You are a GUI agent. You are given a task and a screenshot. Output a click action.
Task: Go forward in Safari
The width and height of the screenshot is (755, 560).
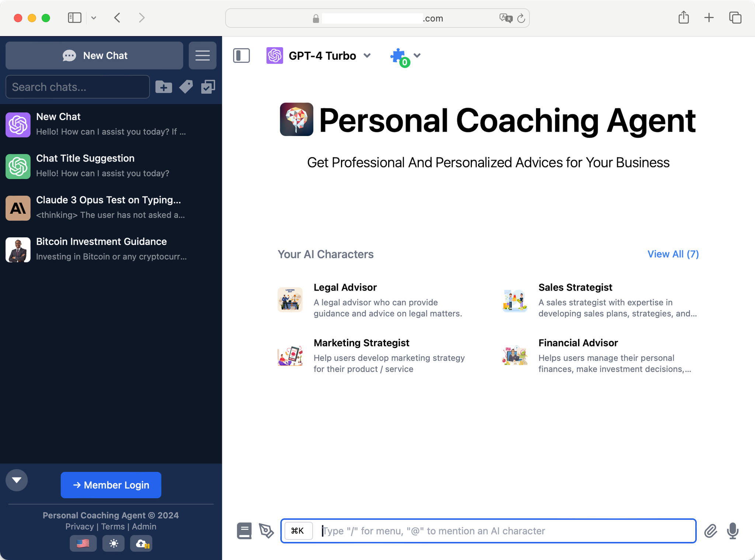[142, 18]
